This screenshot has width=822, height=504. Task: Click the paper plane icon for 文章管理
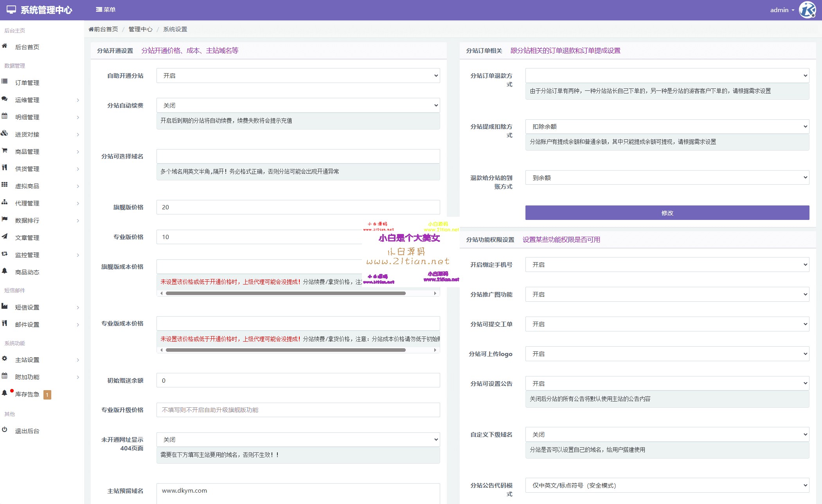click(5, 236)
